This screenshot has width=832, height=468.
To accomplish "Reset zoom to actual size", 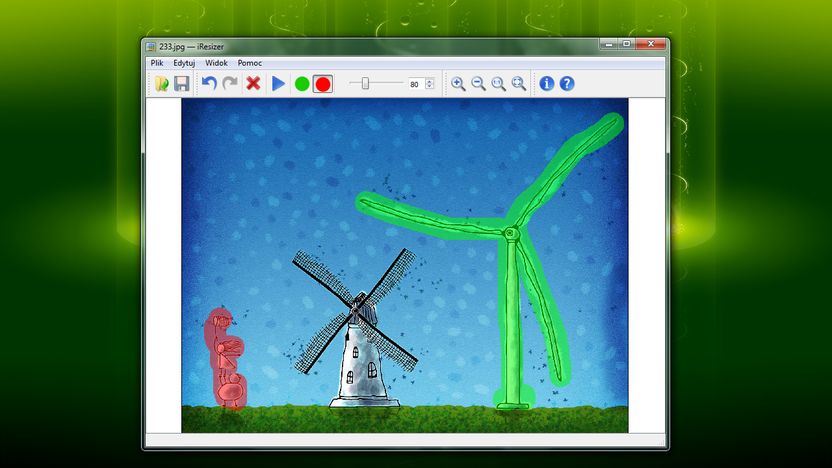I will pyautogui.click(x=498, y=84).
